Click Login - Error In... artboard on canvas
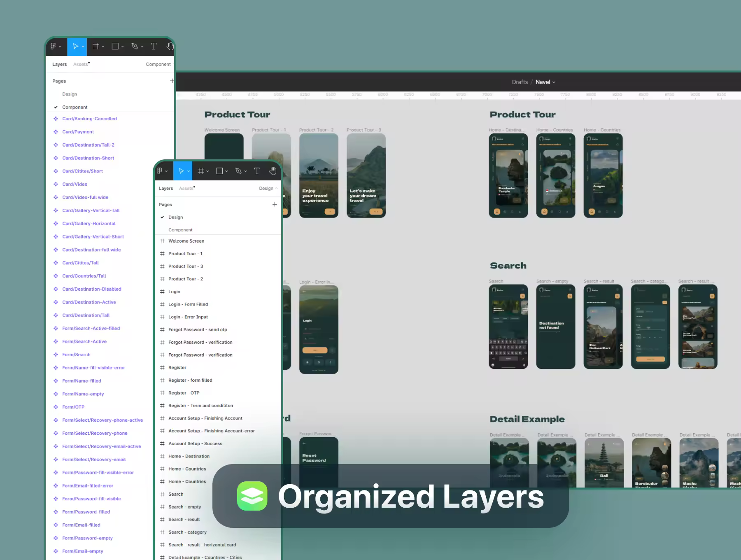Image resolution: width=741 pixels, height=560 pixels. pos(319,329)
